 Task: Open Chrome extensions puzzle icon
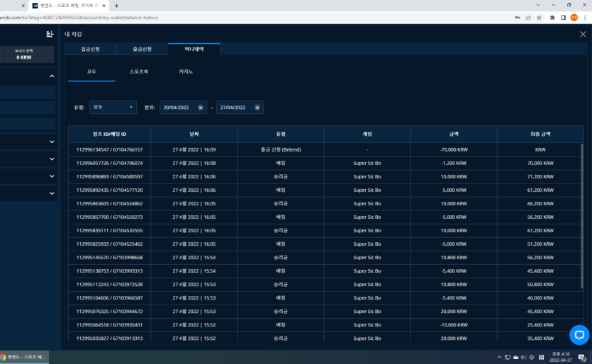coord(552,18)
